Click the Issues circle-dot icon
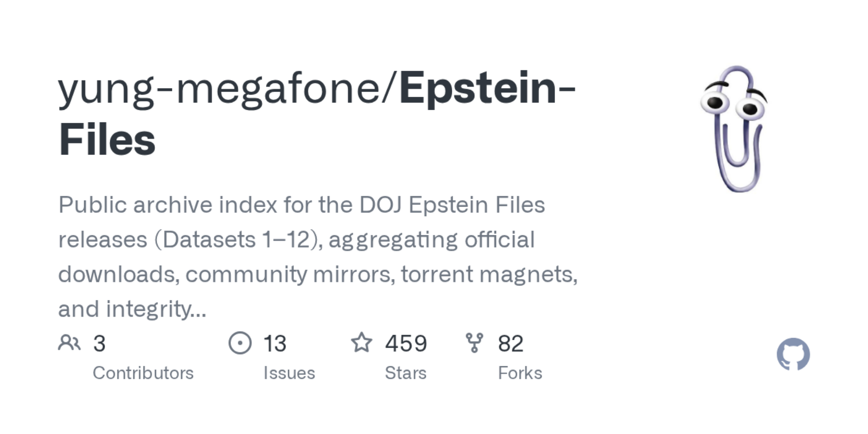Screen dimensions: 868x434 coord(240,343)
